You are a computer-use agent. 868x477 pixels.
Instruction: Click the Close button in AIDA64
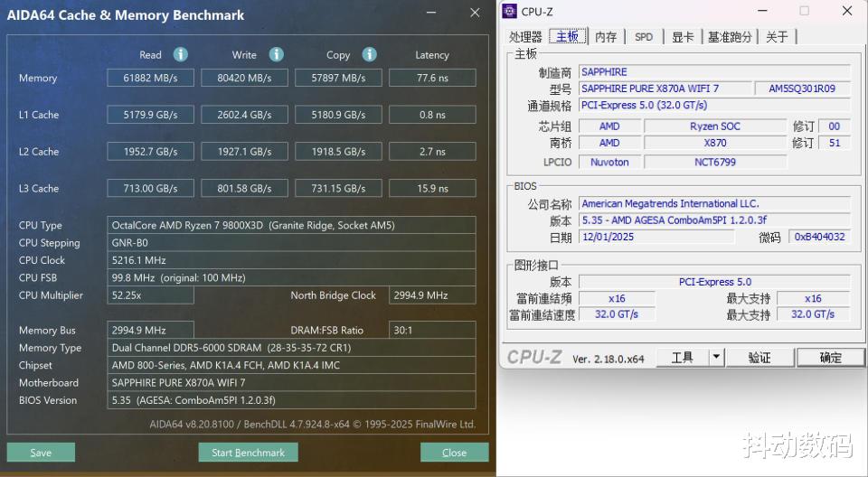tap(455, 452)
